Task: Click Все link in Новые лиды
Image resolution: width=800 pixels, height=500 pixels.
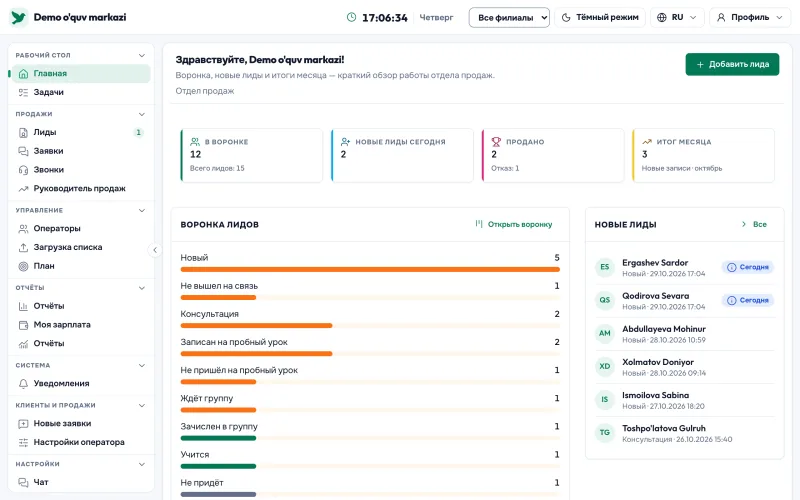Action: point(754,224)
